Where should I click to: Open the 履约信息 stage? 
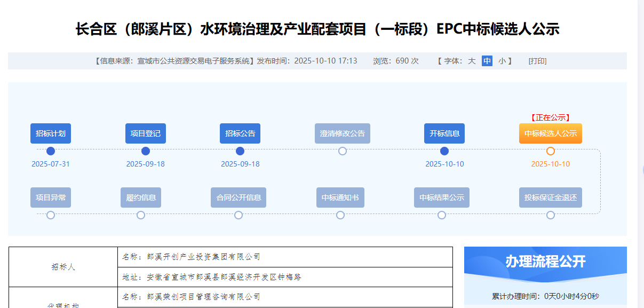click(141, 198)
